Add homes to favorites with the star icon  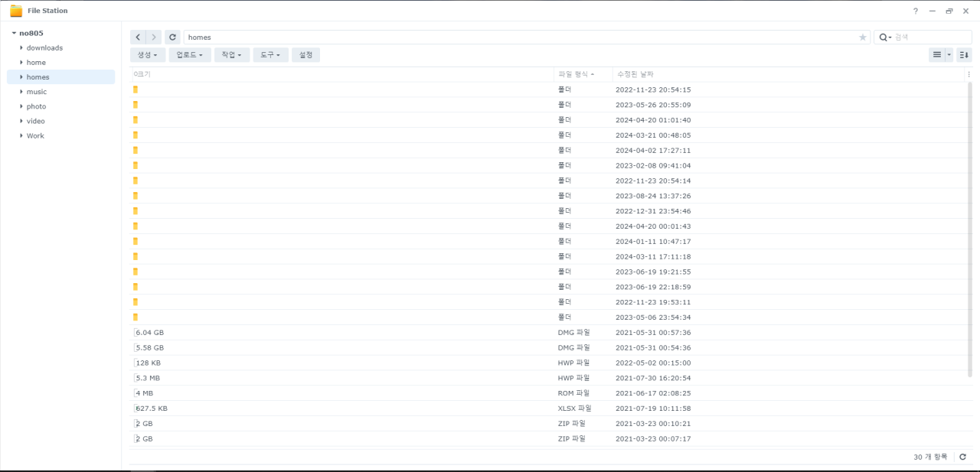[x=863, y=37]
